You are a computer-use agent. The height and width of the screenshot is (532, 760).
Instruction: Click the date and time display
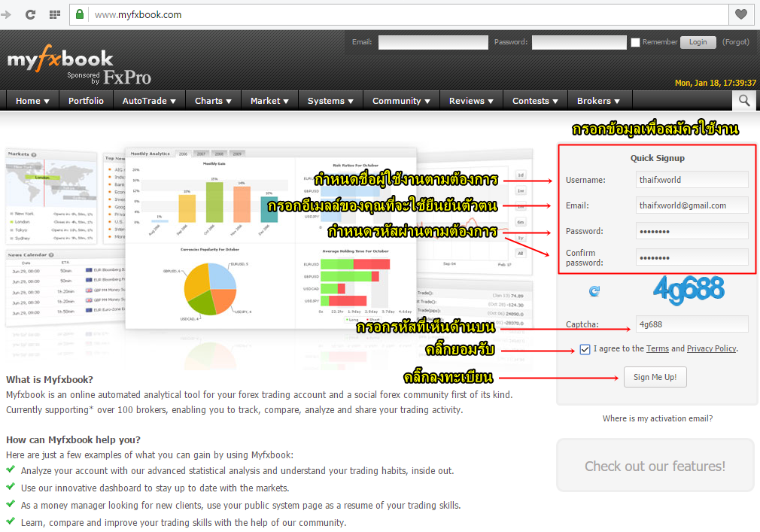tap(716, 83)
